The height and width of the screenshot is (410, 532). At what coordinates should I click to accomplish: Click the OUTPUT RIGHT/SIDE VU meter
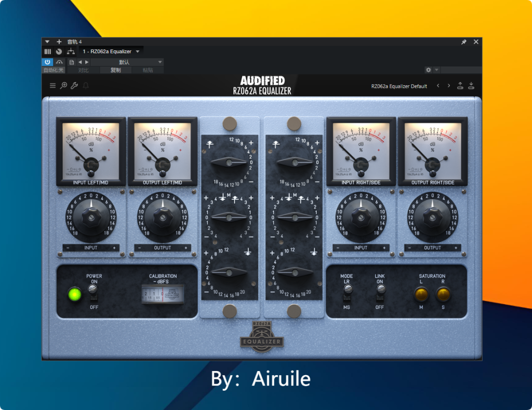click(x=433, y=151)
